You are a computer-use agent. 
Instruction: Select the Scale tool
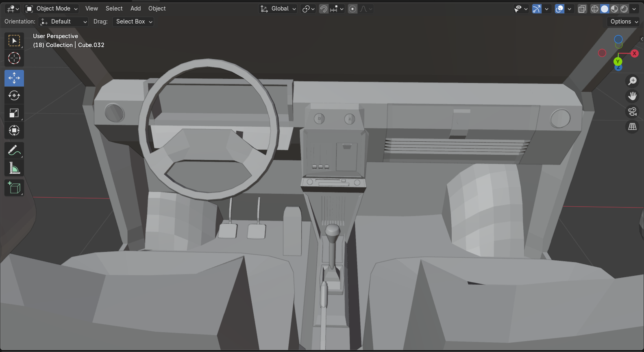point(14,113)
